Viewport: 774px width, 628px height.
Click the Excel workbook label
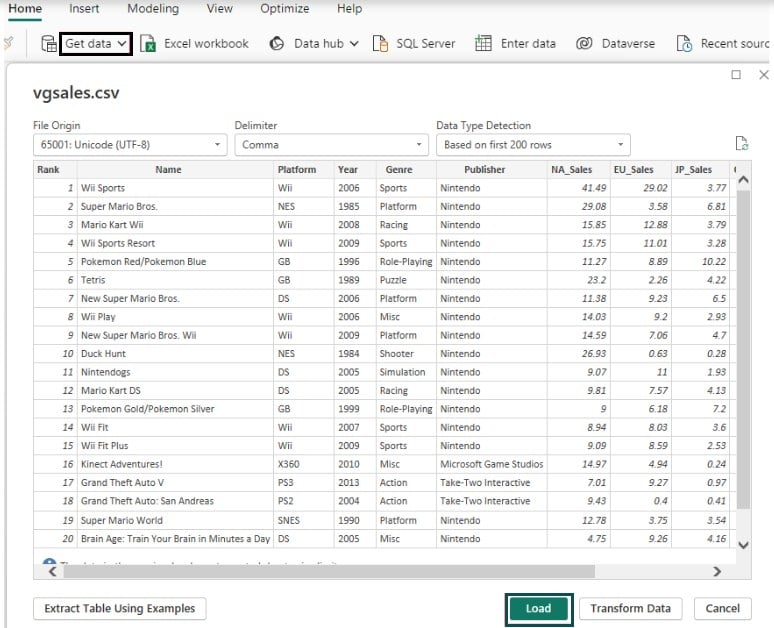pos(206,44)
